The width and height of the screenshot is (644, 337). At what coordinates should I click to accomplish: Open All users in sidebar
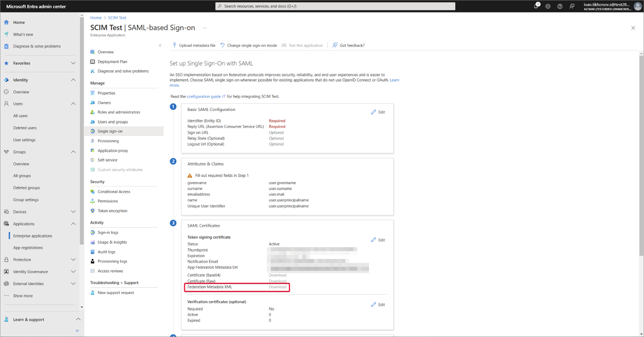pos(21,116)
